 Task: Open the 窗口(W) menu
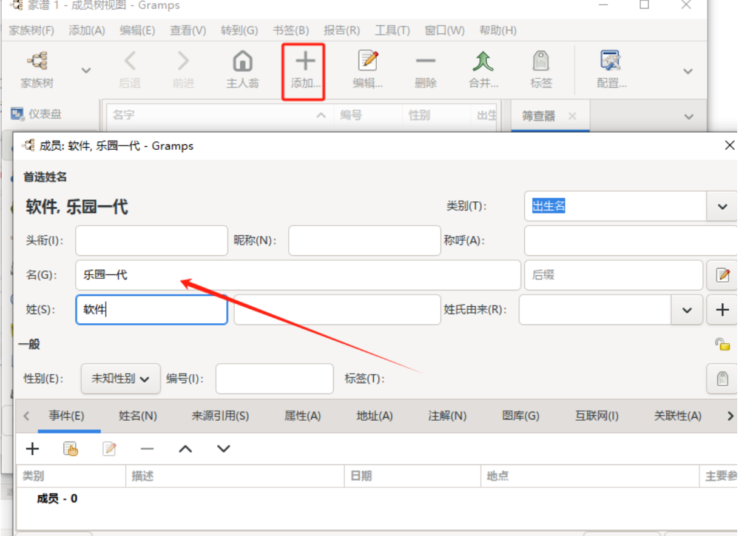[445, 30]
